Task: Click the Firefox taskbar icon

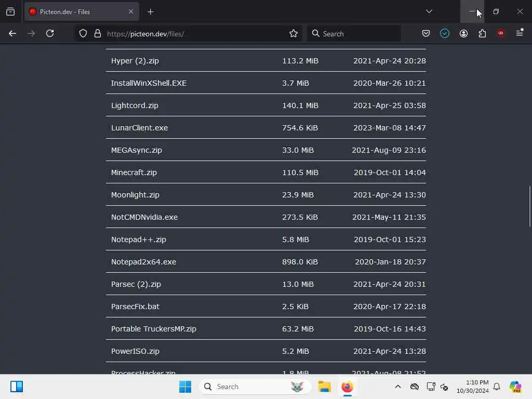Action: click(x=347, y=387)
